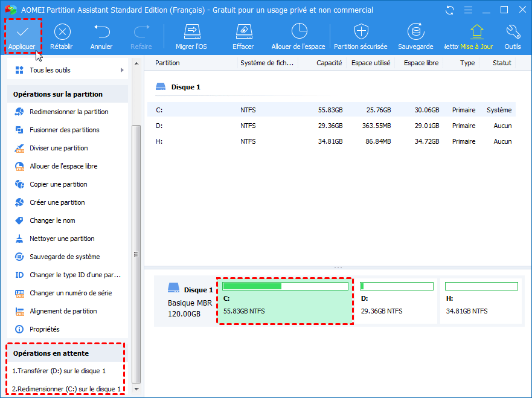Choose Redimensionner la partition in sidebar
This screenshot has width=532, height=398.
point(69,112)
